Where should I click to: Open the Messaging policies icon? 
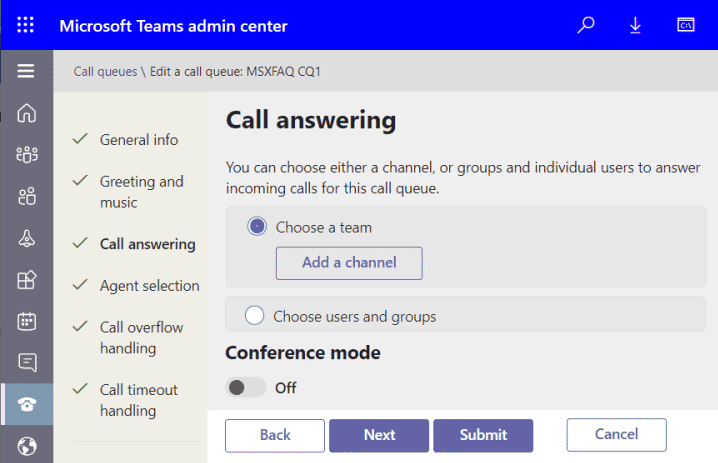pyautogui.click(x=27, y=362)
